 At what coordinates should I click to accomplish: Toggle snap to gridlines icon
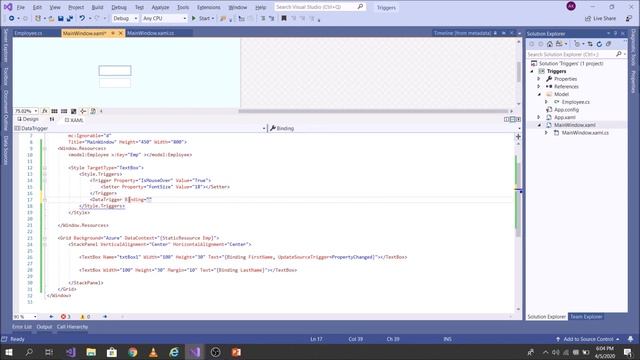pyautogui.click(x=64, y=111)
